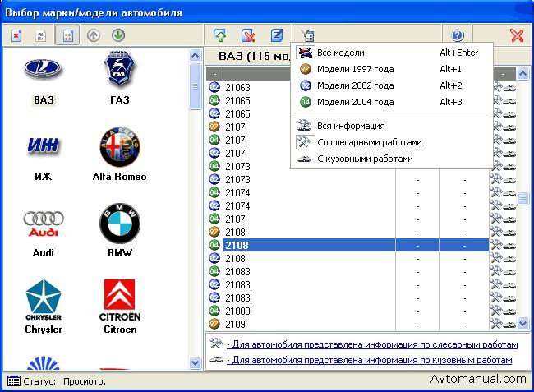
Task: Click the first column header dash
Action: point(214,74)
